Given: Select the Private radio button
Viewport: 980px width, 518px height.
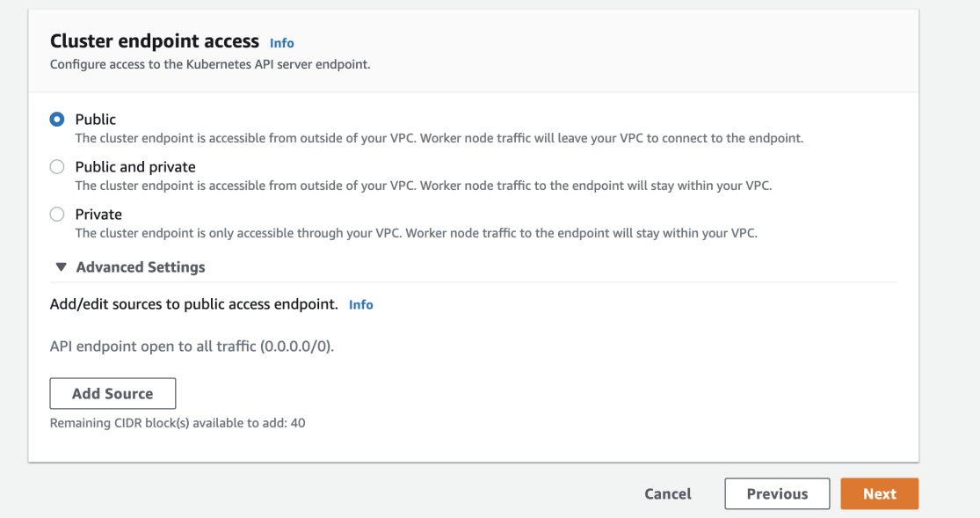Looking at the screenshot, I should coord(57,214).
